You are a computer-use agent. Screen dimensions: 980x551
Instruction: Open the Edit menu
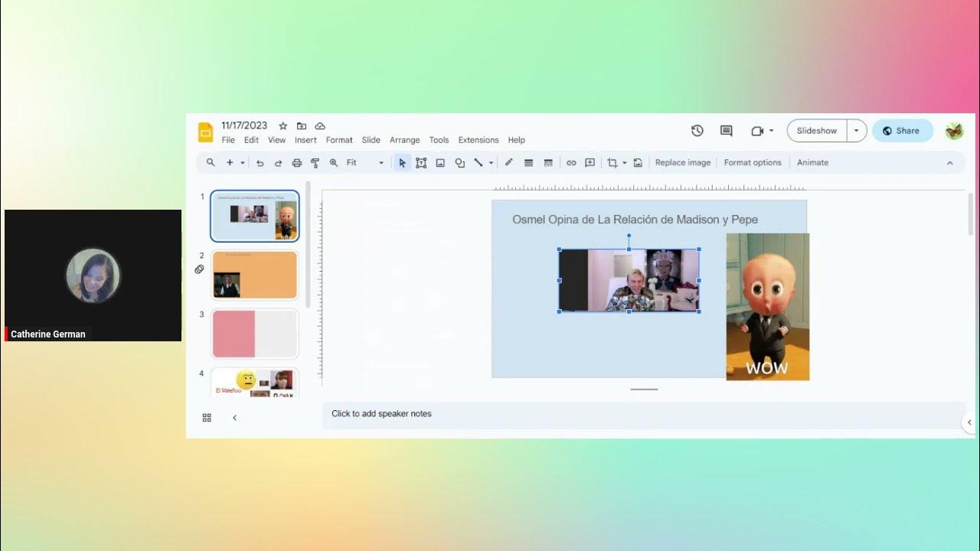[x=251, y=140]
